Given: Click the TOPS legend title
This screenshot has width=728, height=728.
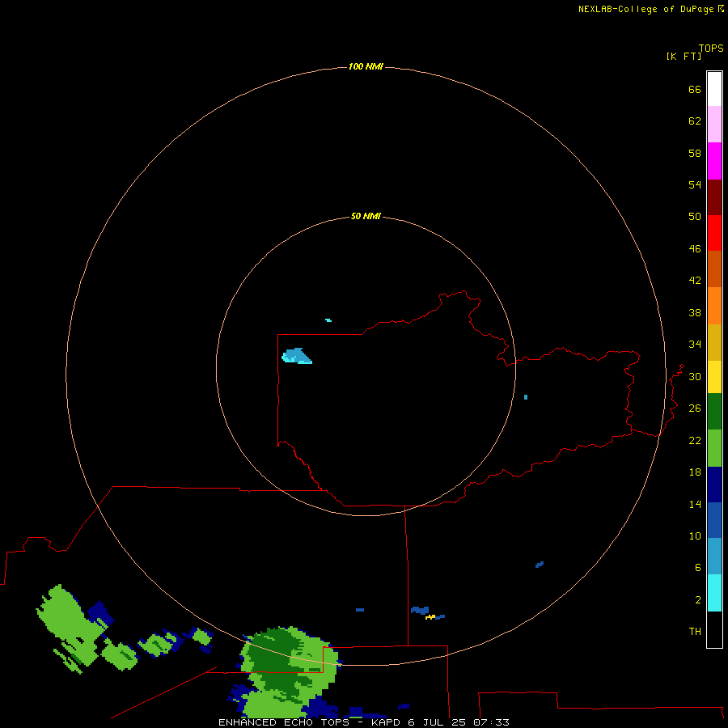Looking at the screenshot, I should click(x=711, y=48).
